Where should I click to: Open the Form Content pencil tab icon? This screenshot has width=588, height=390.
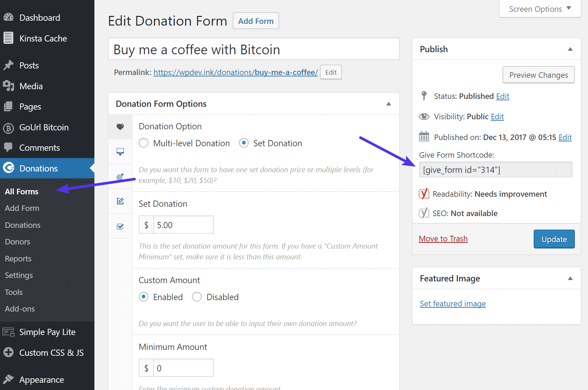click(x=120, y=201)
